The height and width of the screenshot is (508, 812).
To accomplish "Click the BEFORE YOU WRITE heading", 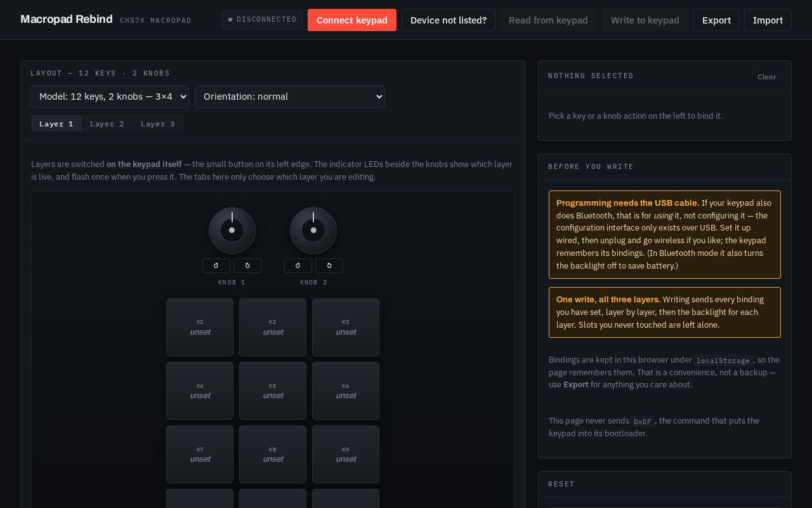I will point(591,167).
